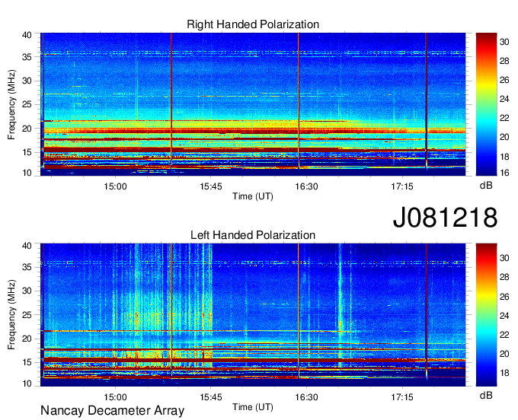Click 40 MHz tick on upper frequency axis

point(27,35)
